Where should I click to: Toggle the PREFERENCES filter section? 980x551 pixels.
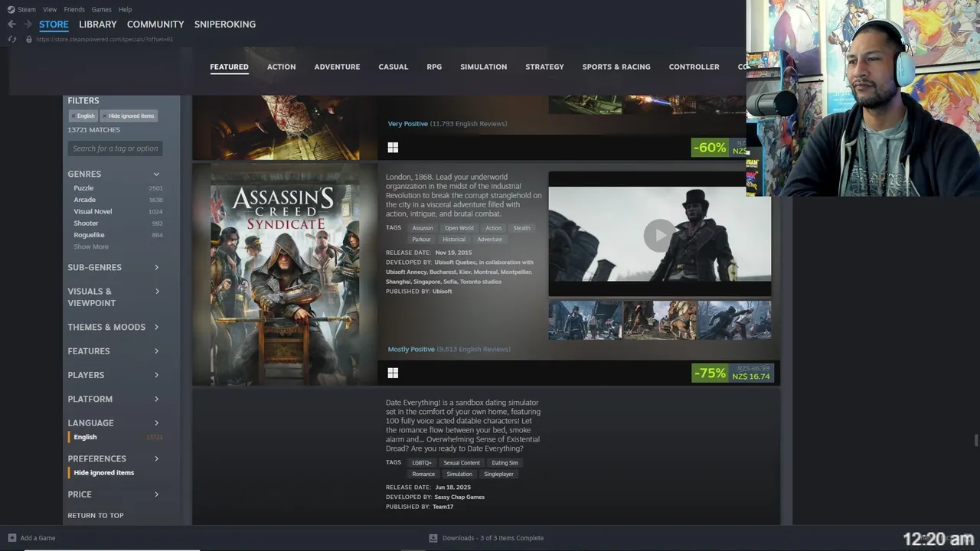115,458
